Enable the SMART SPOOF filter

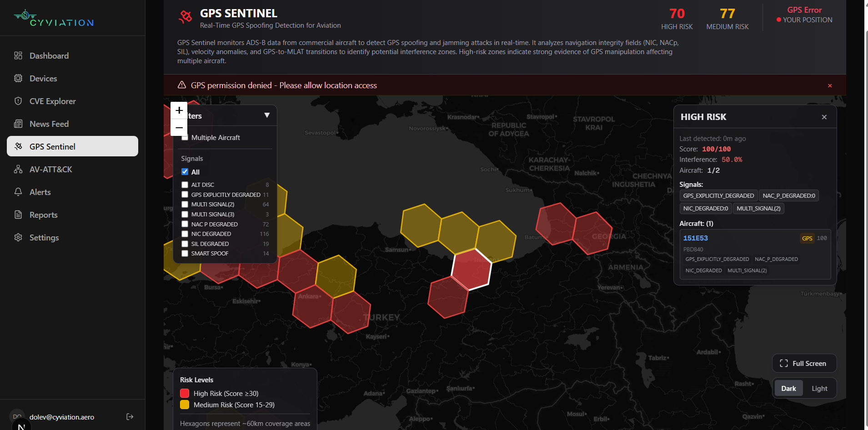point(185,254)
